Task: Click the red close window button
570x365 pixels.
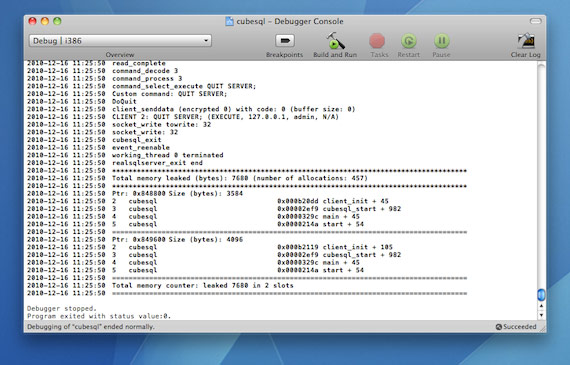Action: (32, 21)
